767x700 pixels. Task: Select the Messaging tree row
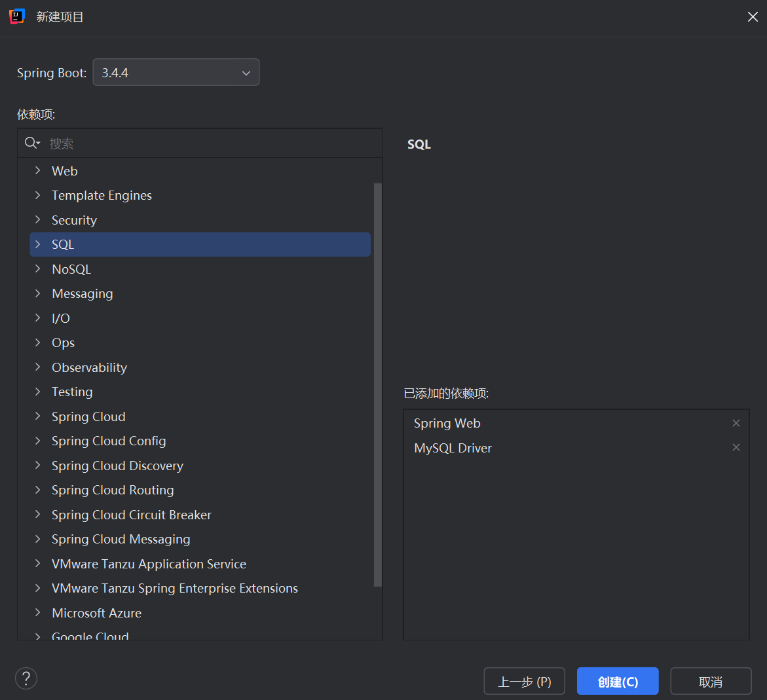pyautogui.click(x=200, y=293)
